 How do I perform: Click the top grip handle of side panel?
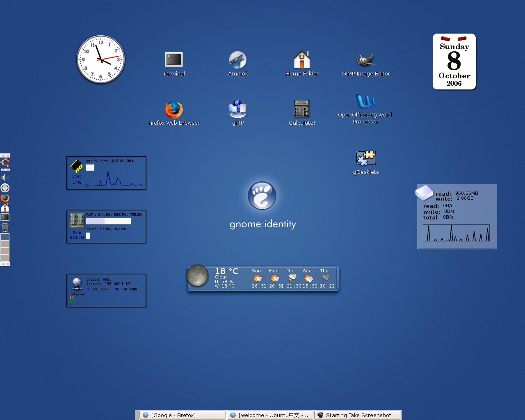[x=5, y=155]
